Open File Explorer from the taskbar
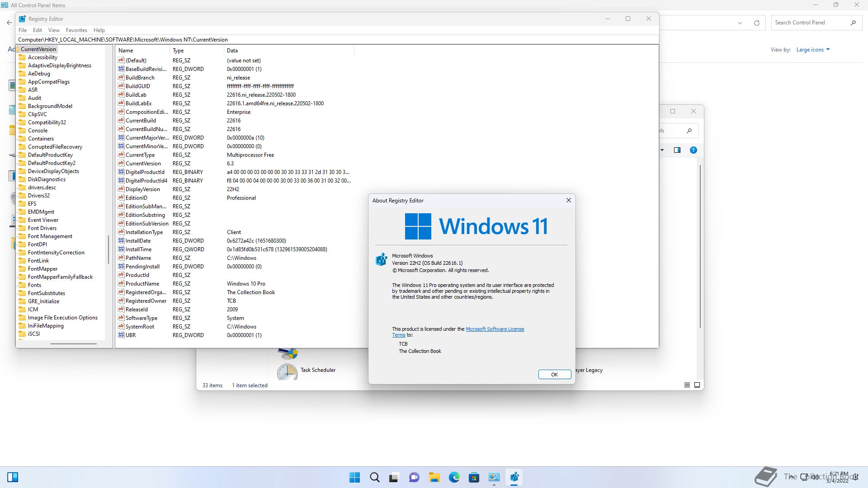Screen dimensions: 868x488 click(x=434, y=477)
